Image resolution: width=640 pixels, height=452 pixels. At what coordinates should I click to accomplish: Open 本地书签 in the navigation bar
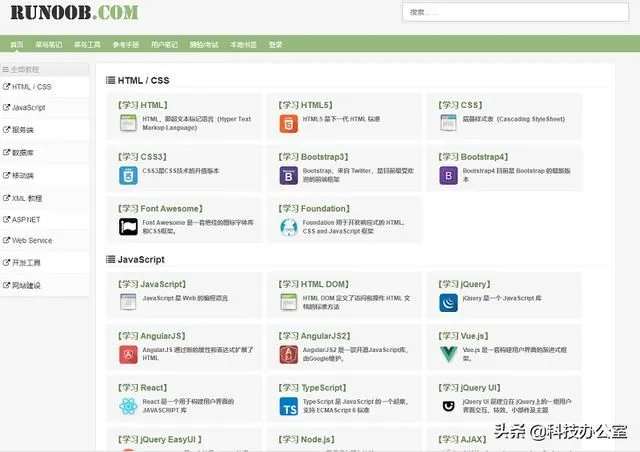[244, 45]
